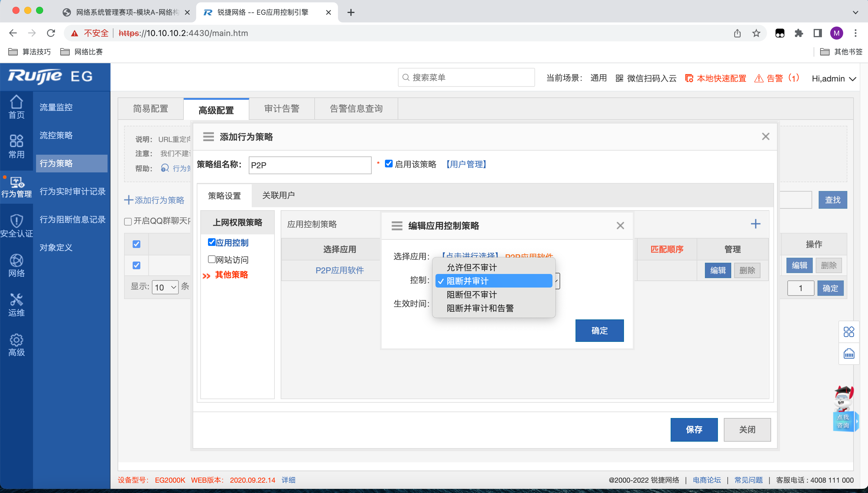Open the browser extensions puzzle icon
Viewport: 868px width, 493px height.
coord(799,33)
